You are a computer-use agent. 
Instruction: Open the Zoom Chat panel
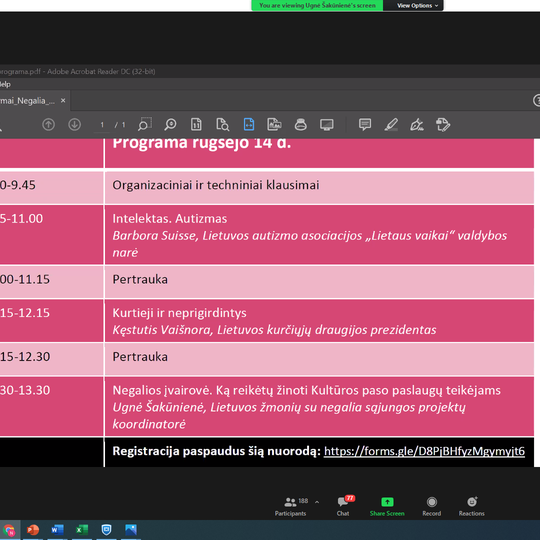pyautogui.click(x=343, y=506)
